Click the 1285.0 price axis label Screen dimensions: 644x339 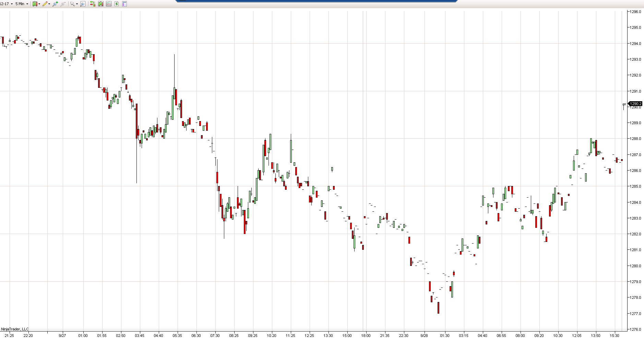pyautogui.click(x=635, y=186)
